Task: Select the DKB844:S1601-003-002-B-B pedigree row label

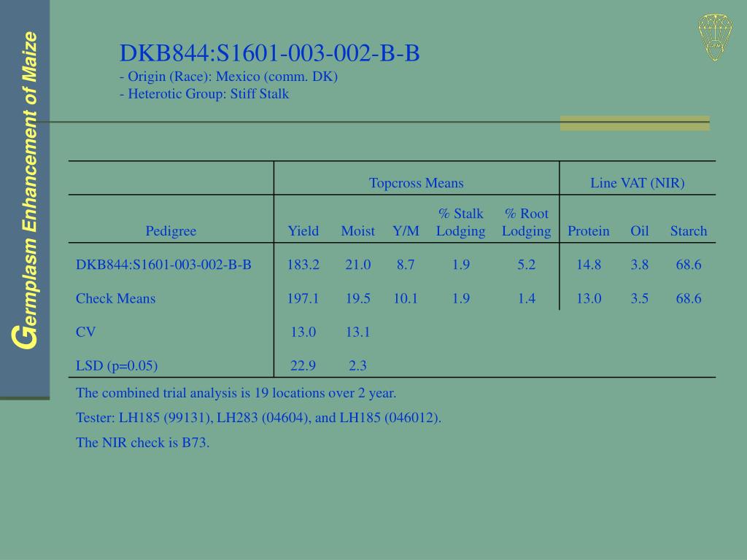Action: tap(163, 265)
